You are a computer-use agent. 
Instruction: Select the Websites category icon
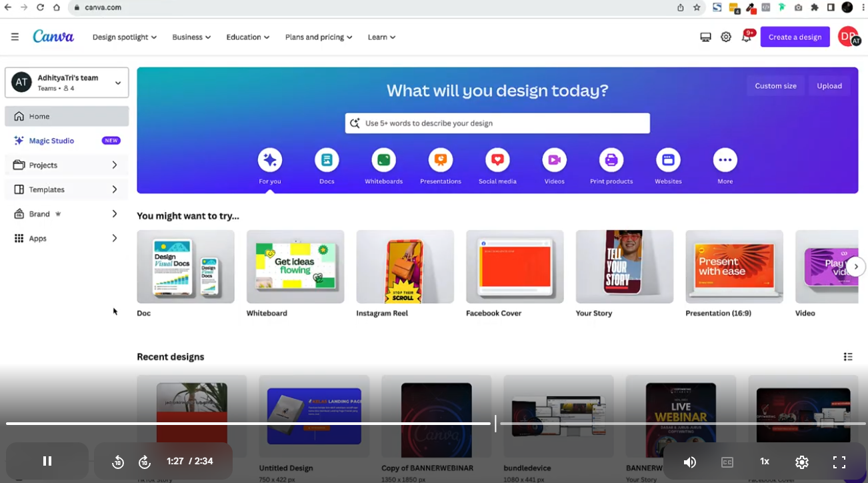(x=668, y=160)
